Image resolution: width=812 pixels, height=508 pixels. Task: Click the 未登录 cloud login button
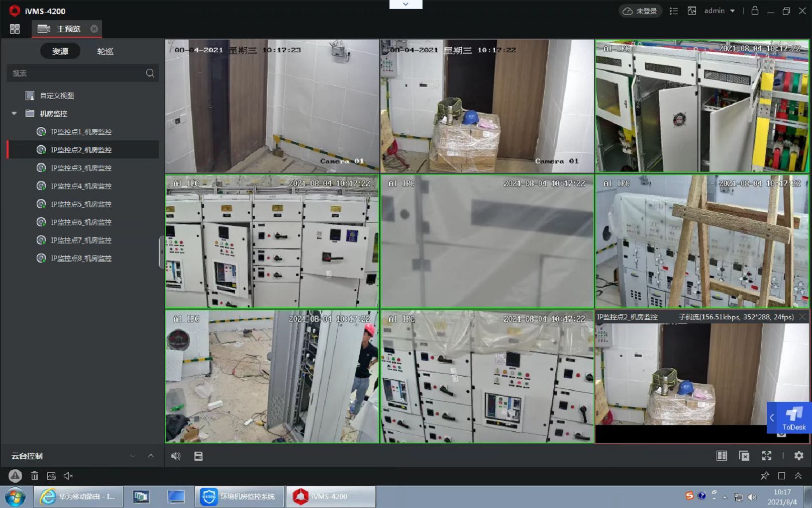click(x=640, y=11)
